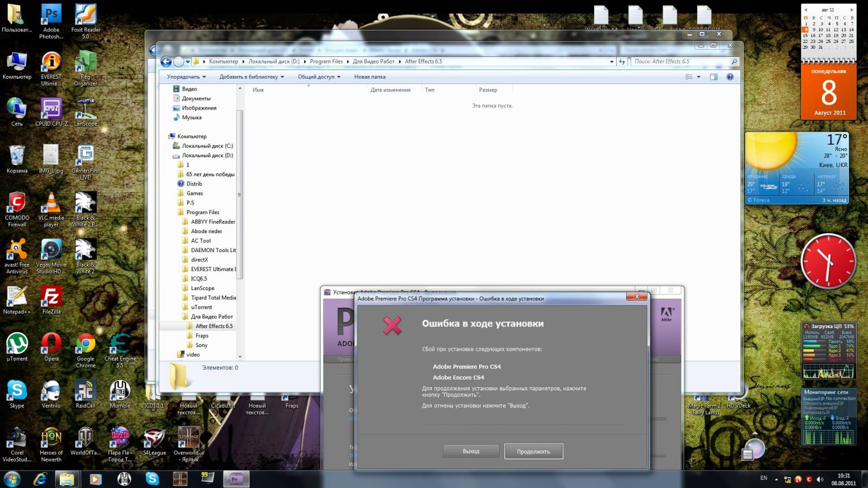Close the installation error dialog
Image resolution: width=868 pixels, height=488 pixels.
[x=636, y=297]
